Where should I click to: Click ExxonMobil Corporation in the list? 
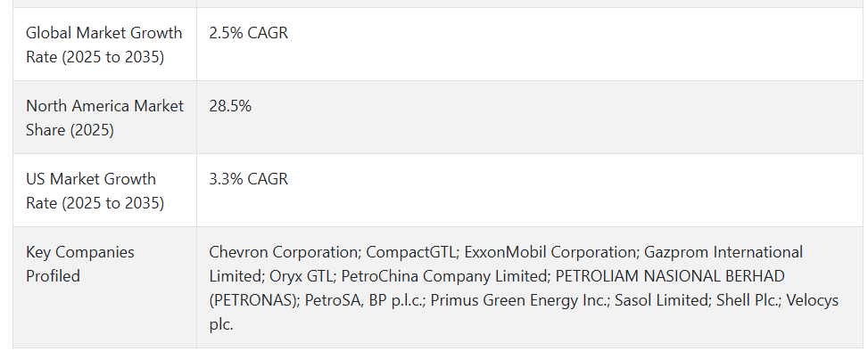pyautogui.click(x=550, y=252)
